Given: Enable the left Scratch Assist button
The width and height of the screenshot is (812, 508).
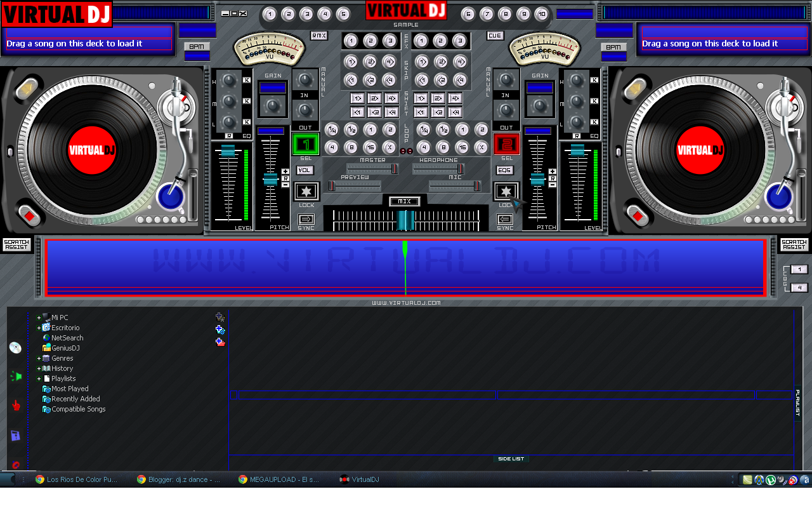Looking at the screenshot, I should click(x=16, y=244).
